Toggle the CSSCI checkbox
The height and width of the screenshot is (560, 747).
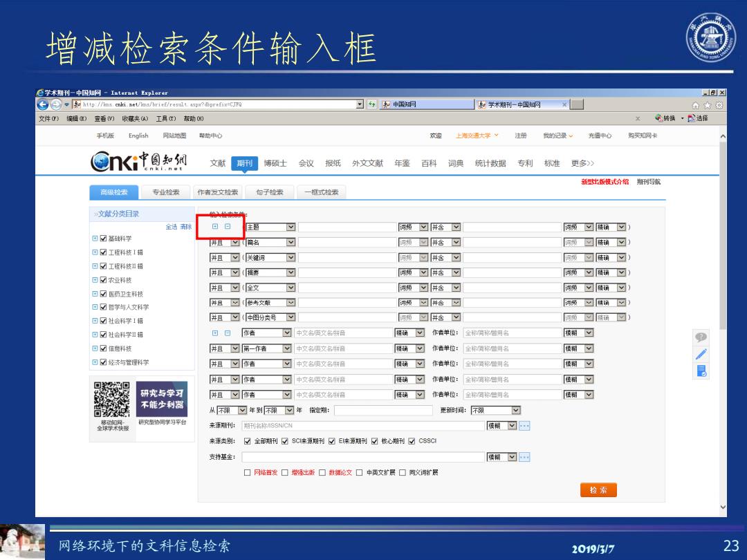tap(412, 441)
